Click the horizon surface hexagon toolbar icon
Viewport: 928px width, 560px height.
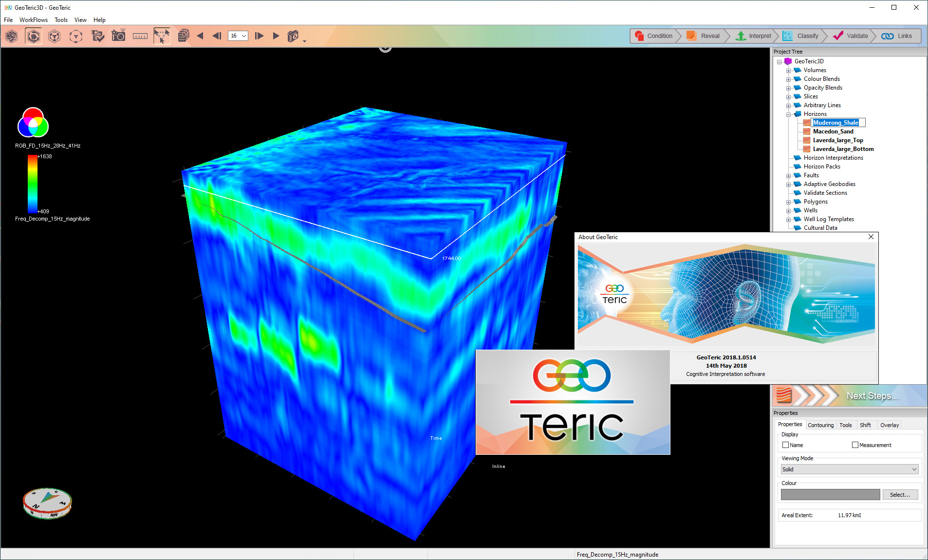pyautogui.click(x=12, y=36)
